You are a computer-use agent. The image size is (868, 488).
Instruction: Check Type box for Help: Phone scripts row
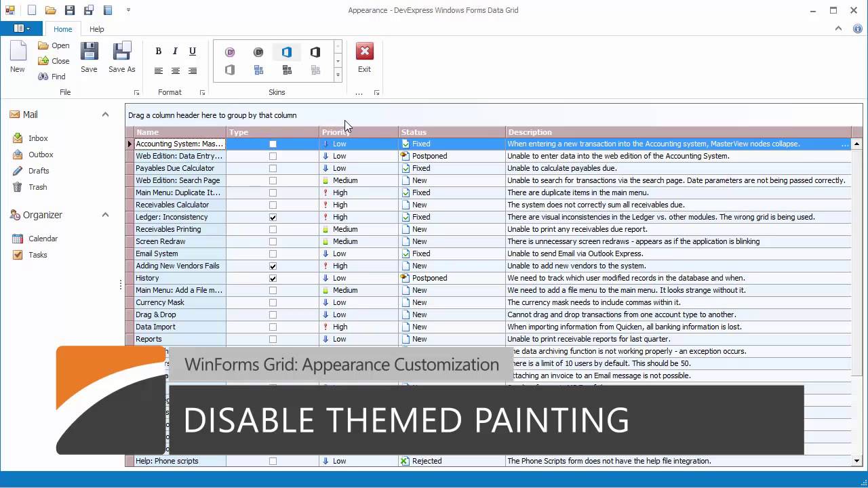273,461
